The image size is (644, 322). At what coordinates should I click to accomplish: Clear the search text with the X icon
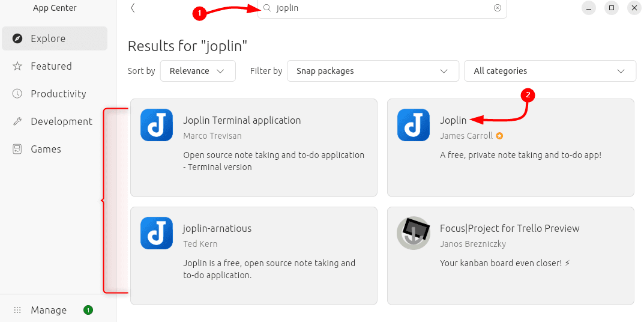[497, 8]
